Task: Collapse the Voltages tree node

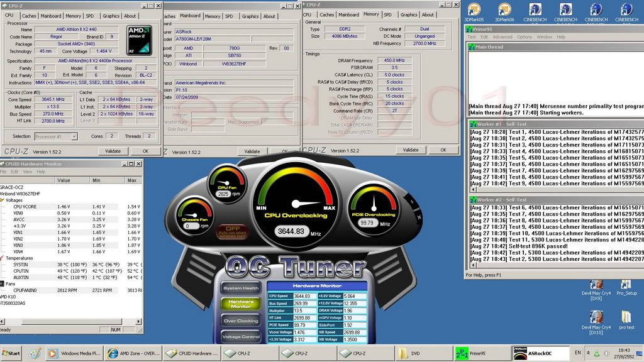Action: (2, 200)
